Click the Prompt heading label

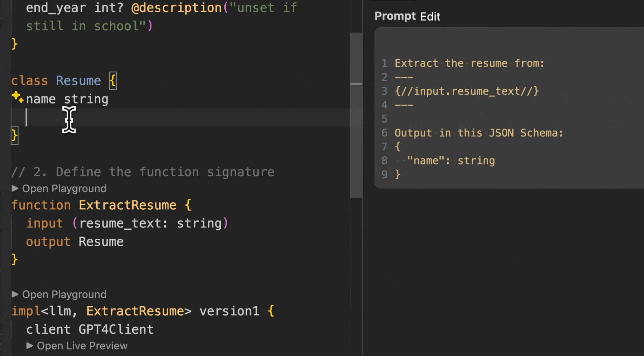coord(395,16)
